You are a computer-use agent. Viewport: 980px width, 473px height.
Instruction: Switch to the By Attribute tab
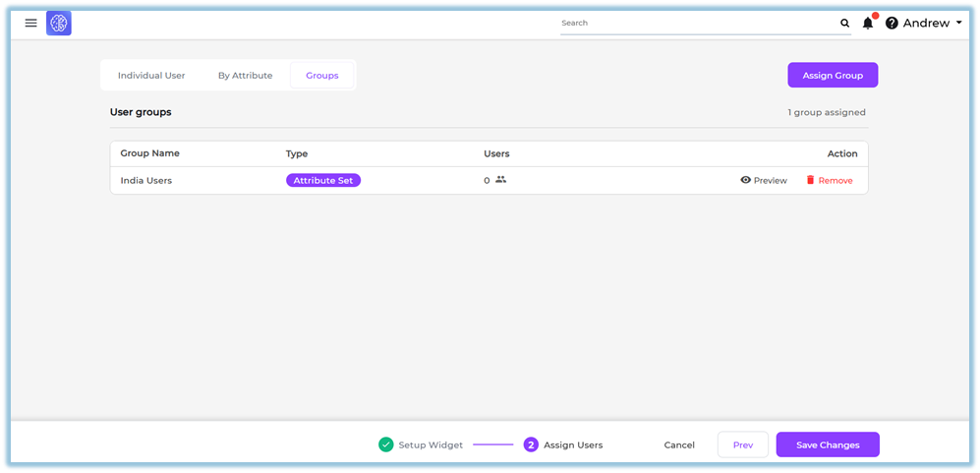[x=245, y=76]
